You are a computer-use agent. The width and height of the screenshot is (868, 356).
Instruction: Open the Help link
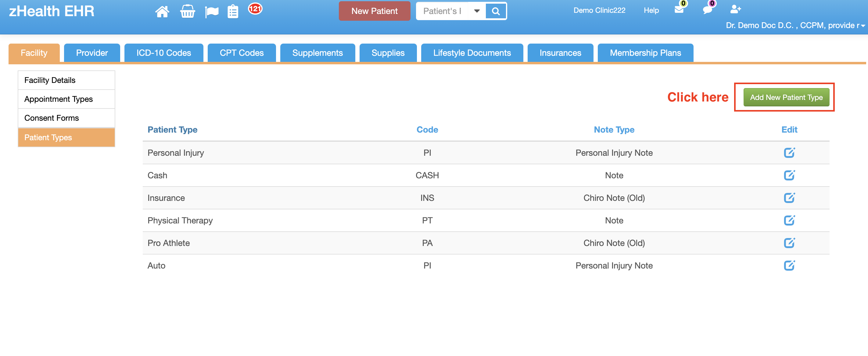coord(651,10)
